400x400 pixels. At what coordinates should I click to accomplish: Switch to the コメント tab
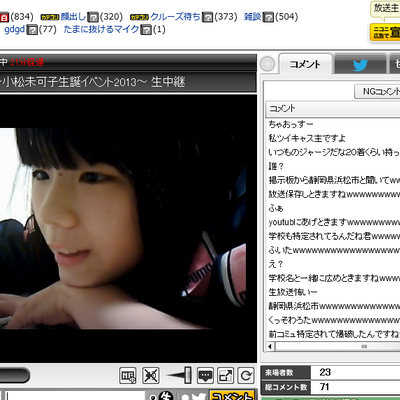tap(305, 64)
